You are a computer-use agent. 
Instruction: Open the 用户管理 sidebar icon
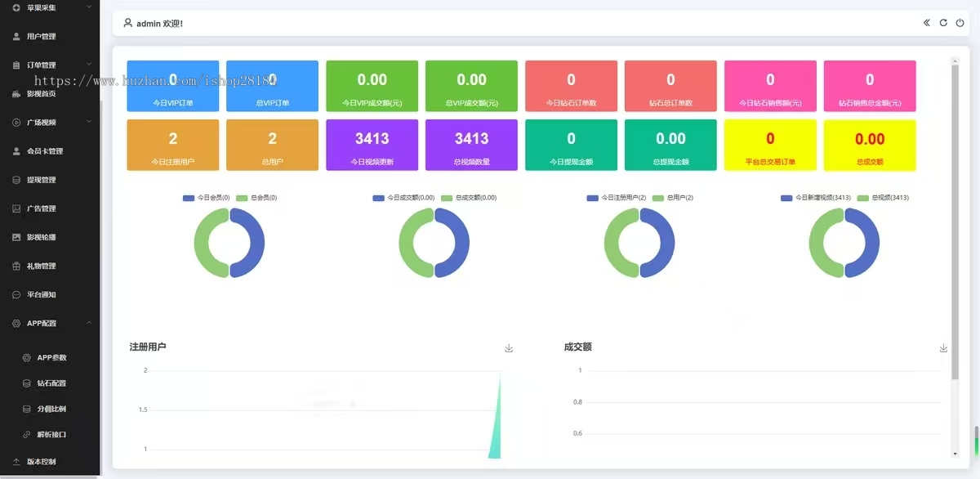click(x=18, y=36)
